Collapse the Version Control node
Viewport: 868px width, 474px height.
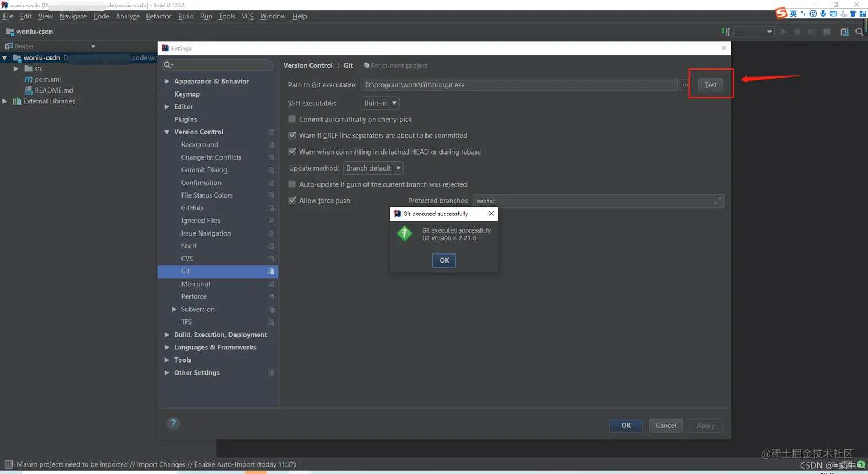(x=167, y=132)
